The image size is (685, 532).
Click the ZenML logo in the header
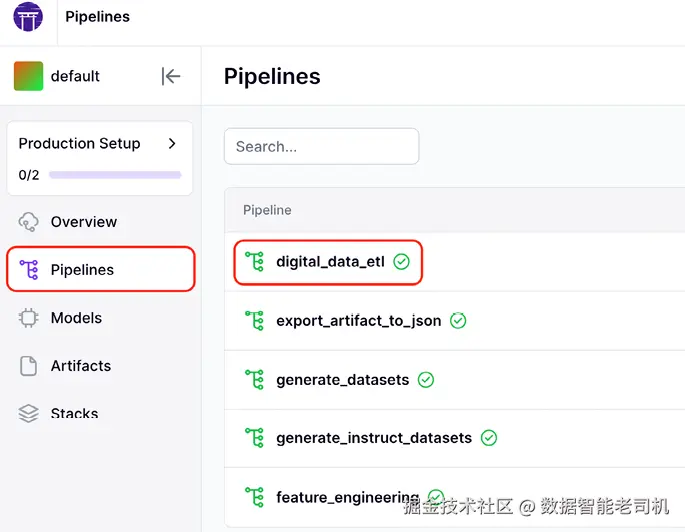point(28,17)
